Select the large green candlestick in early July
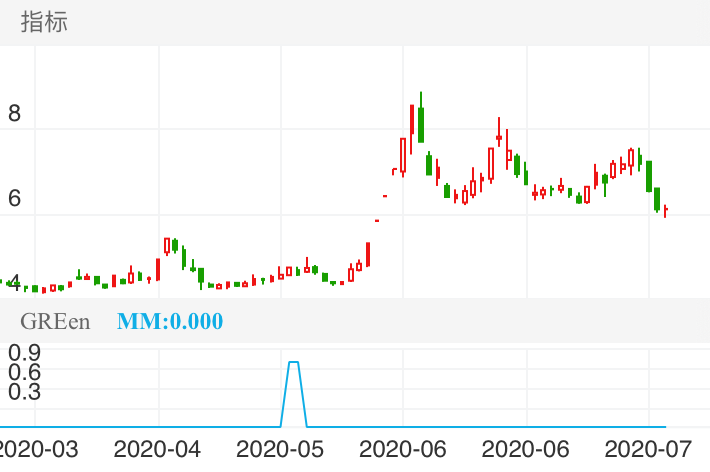This screenshot has height=472, width=710. point(650,176)
